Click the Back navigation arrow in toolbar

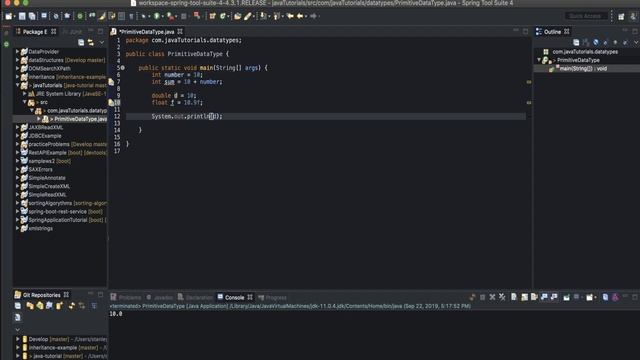[x=300, y=16]
